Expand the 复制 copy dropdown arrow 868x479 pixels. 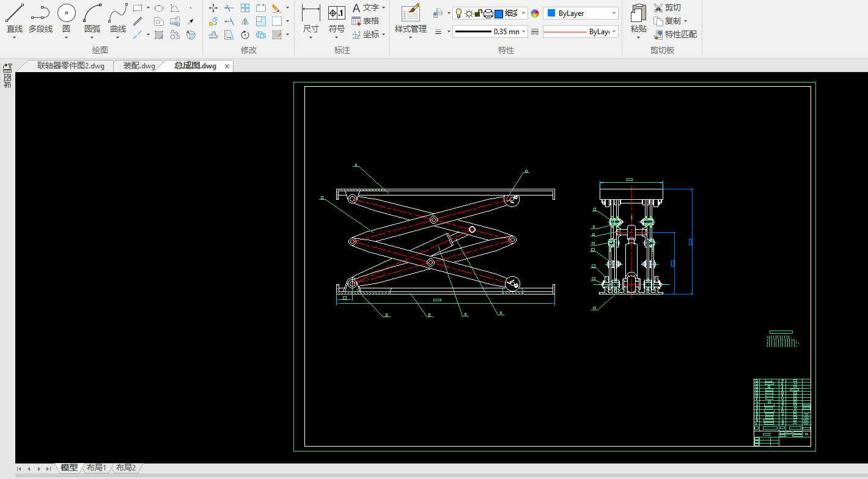(685, 21)
